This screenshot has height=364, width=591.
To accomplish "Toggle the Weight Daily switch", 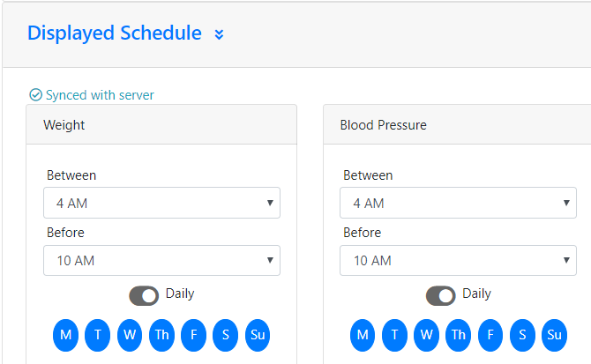I will coord(144,296).
